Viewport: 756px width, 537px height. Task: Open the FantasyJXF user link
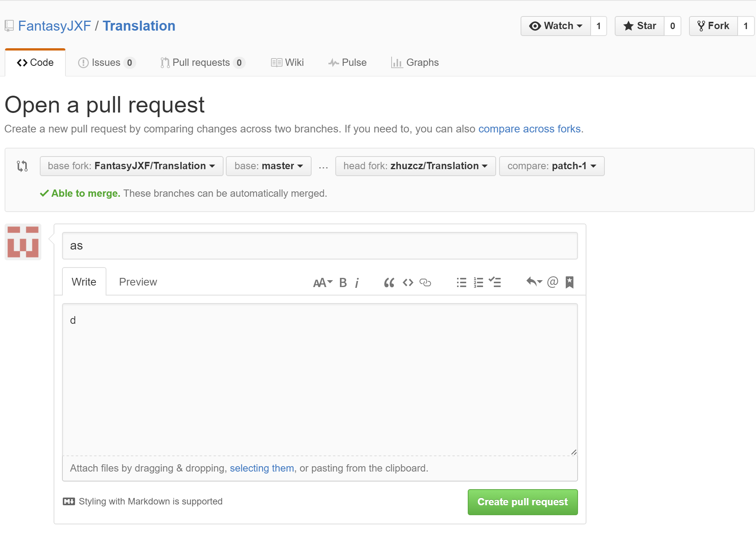point(54,26)
